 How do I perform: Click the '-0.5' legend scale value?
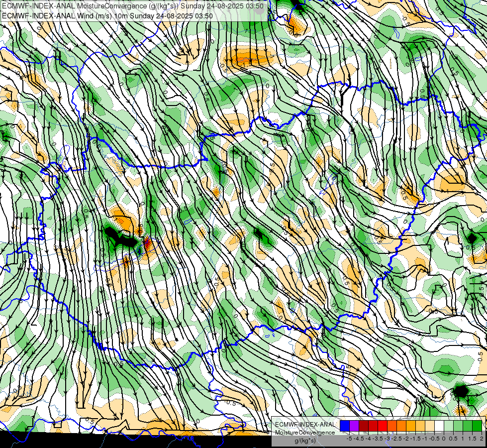(x=434, y=439)
